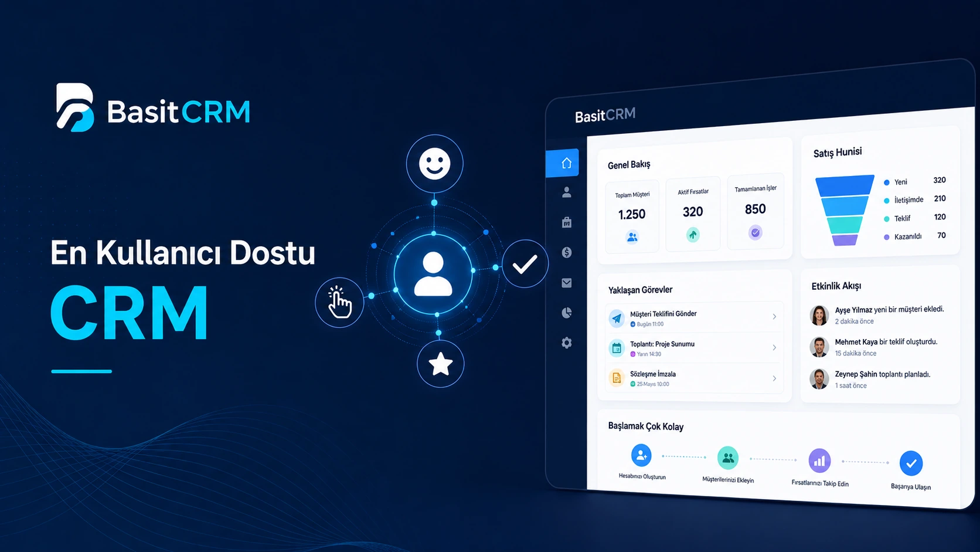Click the '2 dakika önce' timestamp

(x=854, y=321)
